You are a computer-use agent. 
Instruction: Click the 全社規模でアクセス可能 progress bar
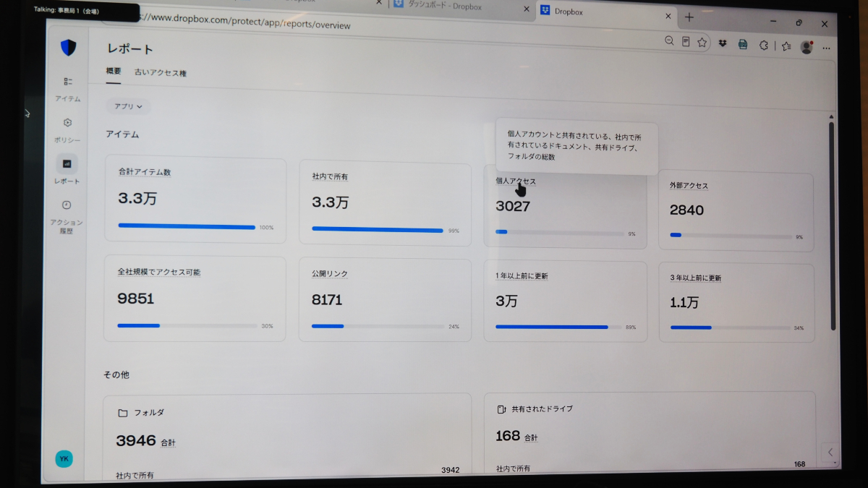(187, 325)
